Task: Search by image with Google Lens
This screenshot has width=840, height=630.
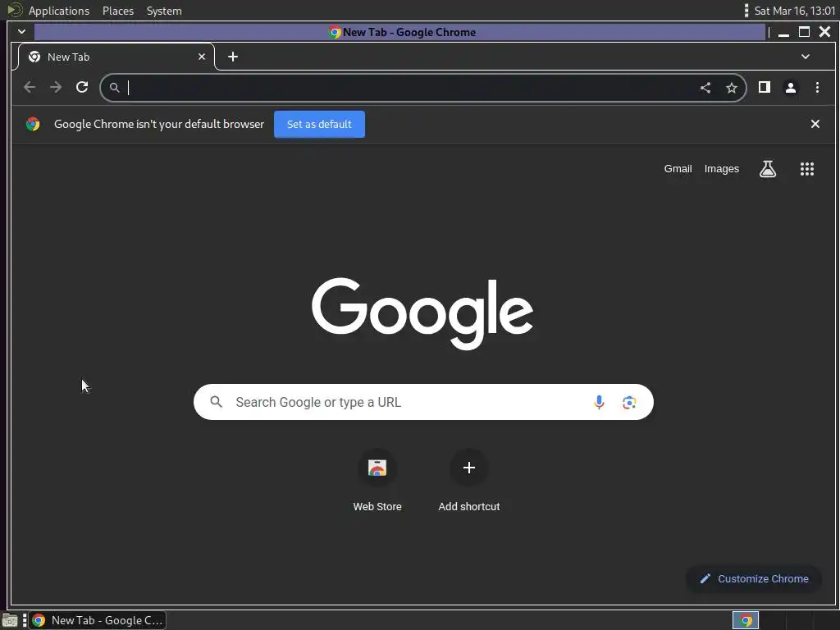Action: pyautogui.click(x=629, y=402)
